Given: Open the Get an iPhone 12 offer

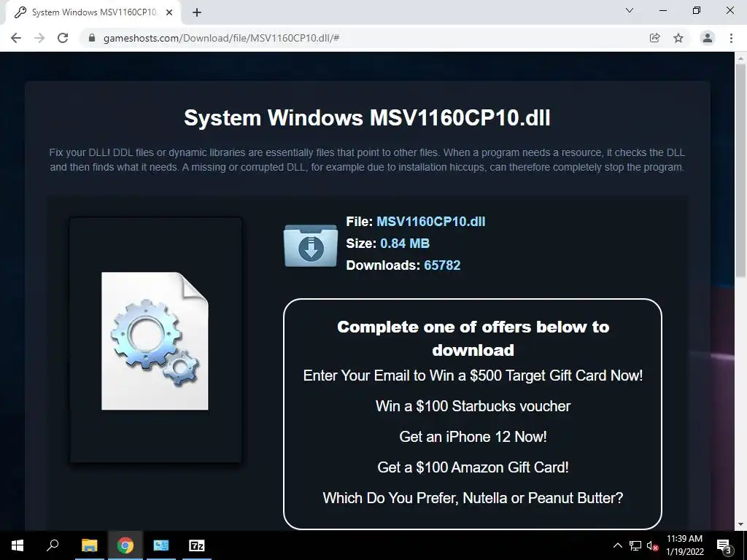Looking at the screenshot, I should [x=473, y=437].
